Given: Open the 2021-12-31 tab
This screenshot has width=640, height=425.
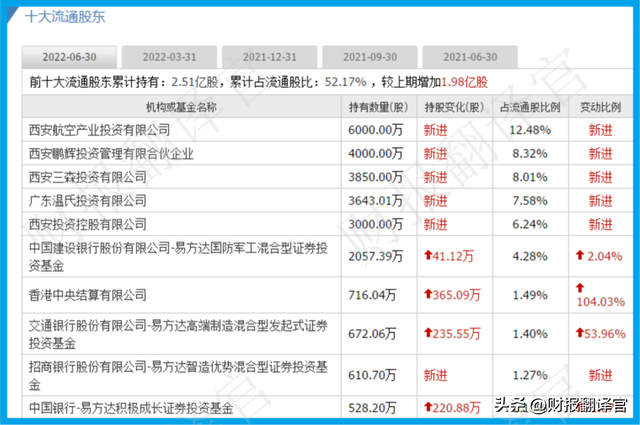Looking at the screenshot, I should (x=270, y=57).
